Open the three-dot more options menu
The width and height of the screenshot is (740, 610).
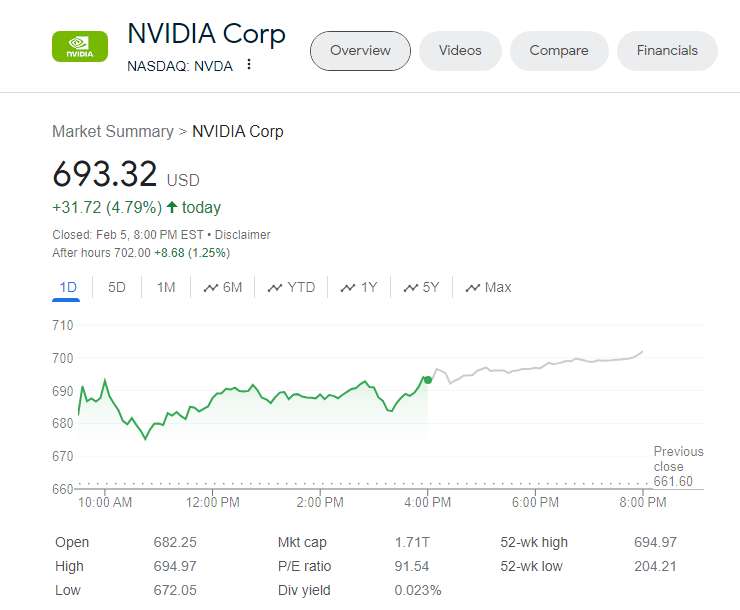(249, 65)
